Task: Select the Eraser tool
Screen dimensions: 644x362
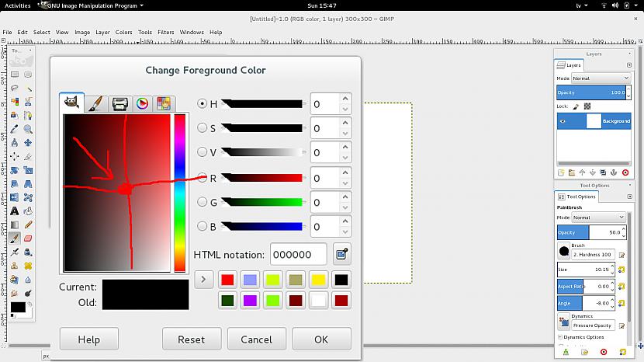Action: pyautogui.click(x=28, y=238)
